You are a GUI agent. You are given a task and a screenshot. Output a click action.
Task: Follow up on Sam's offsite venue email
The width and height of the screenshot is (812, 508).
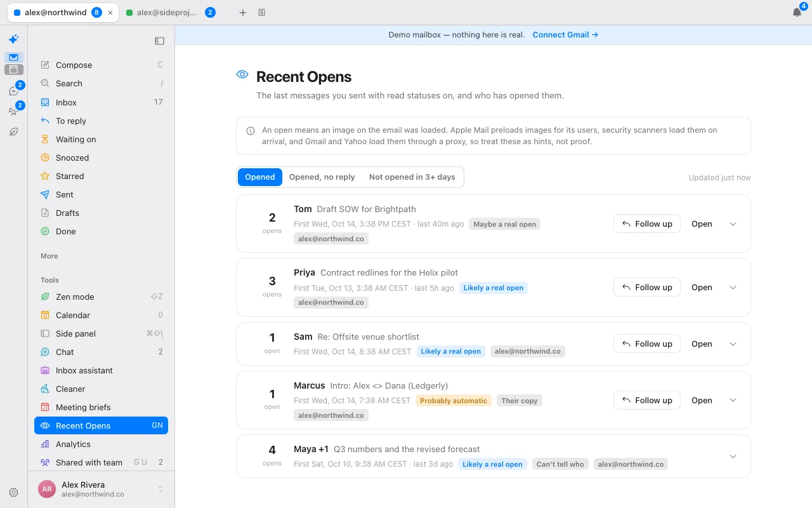point(647,344)
